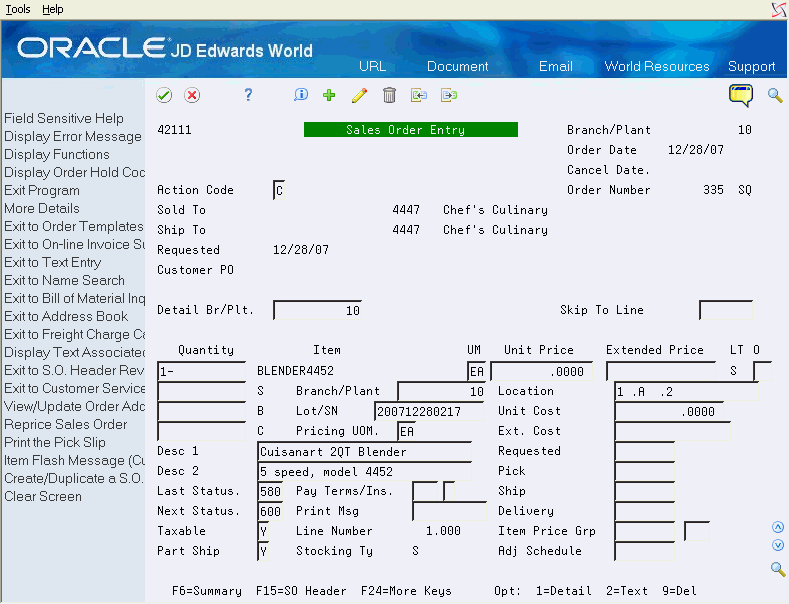Click the UM field showing EA
789x604 pixels.
[476, 371]
